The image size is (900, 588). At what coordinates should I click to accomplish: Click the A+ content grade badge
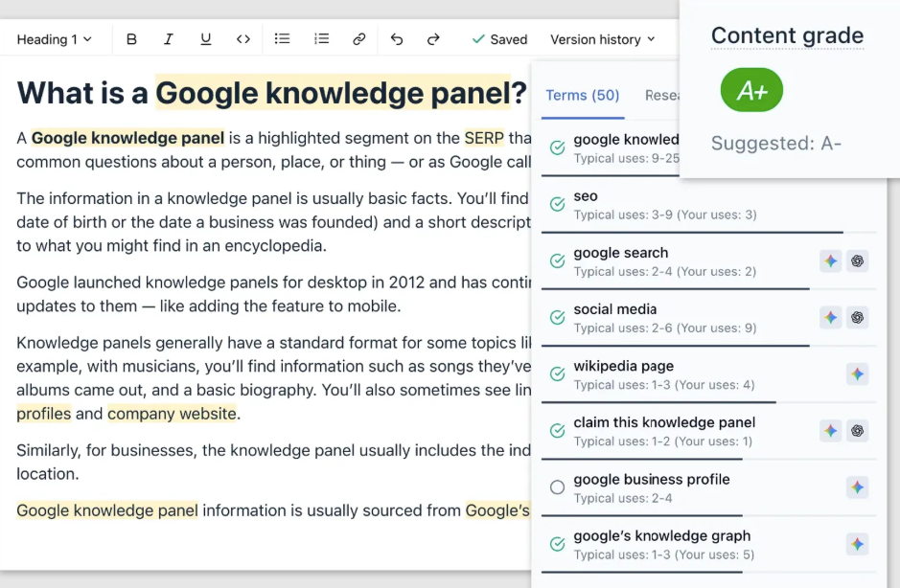tap(751, 90)
